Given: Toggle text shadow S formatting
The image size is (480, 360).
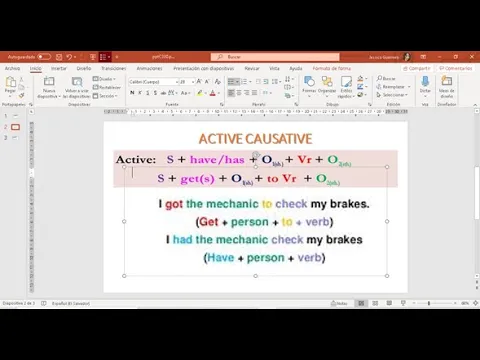Looking at the screenshot, I should coord(155,93).
